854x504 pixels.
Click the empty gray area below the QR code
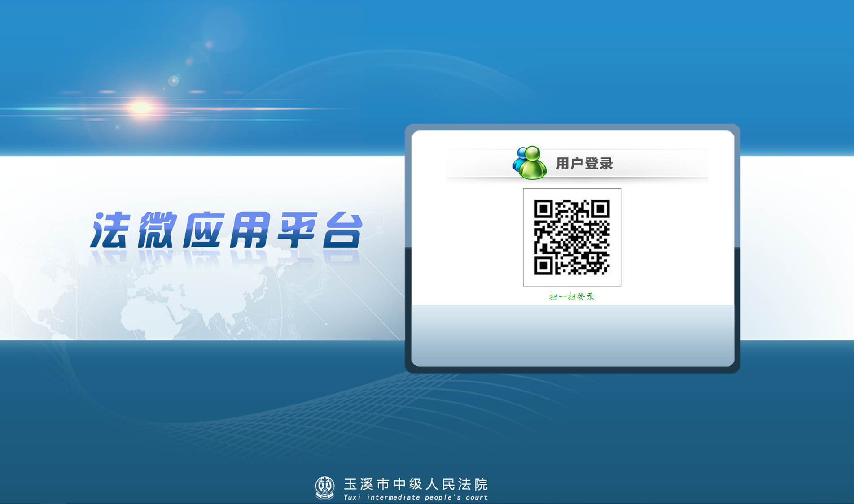click(x=572, y=335)
